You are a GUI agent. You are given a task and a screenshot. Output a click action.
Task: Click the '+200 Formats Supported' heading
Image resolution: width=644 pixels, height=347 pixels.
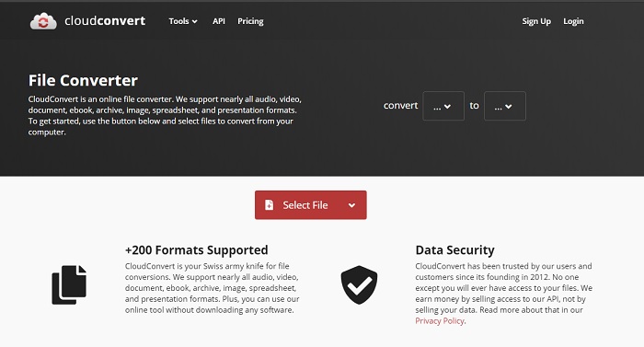(196, 250)
